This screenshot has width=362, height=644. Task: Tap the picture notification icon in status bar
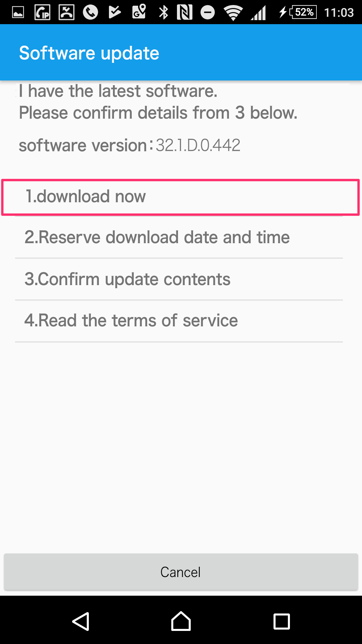(x=18, y=13)
